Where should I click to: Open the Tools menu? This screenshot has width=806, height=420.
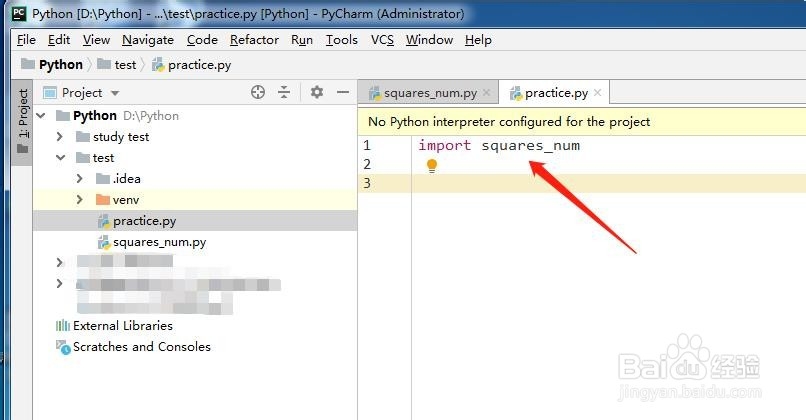coord(341,40)
